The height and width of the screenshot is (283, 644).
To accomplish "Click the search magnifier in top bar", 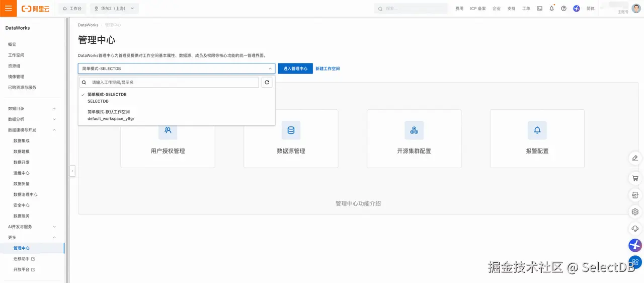I will coord(380,9).
